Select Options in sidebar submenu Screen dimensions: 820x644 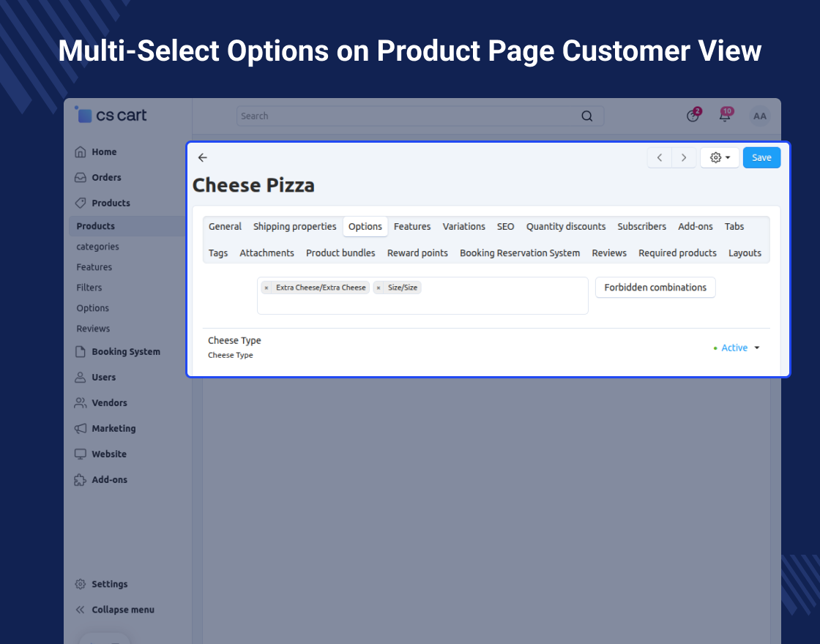92,308
